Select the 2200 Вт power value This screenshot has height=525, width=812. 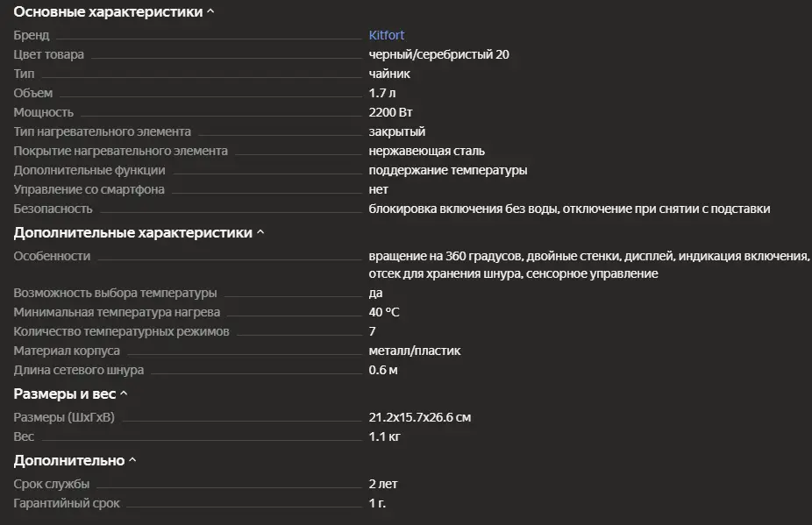390,112
